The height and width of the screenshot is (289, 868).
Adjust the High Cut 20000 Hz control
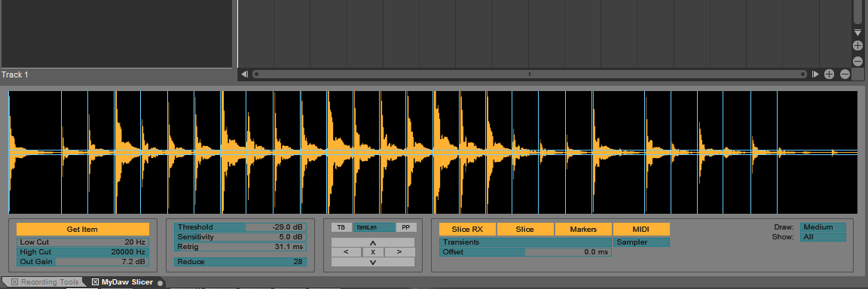[82, 251]
